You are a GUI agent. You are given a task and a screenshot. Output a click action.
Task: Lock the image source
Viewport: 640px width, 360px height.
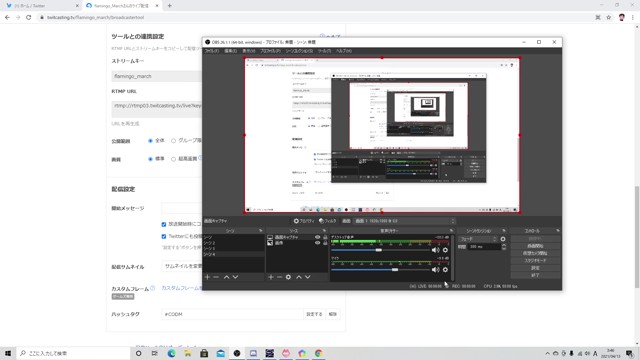325,243
